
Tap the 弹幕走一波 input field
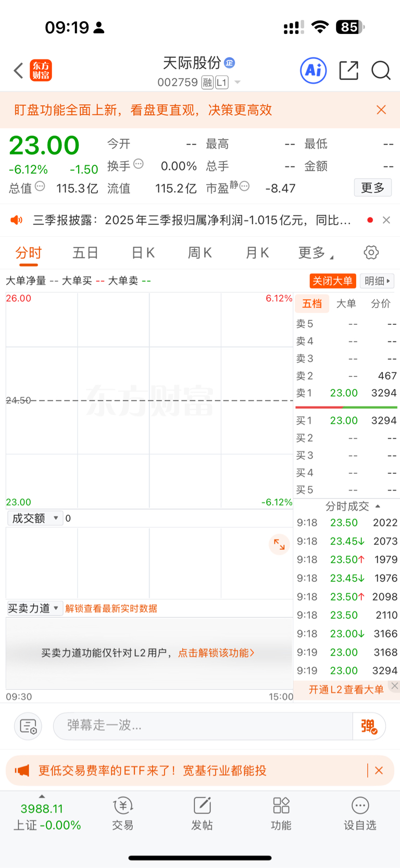click(x=203, y=726)
